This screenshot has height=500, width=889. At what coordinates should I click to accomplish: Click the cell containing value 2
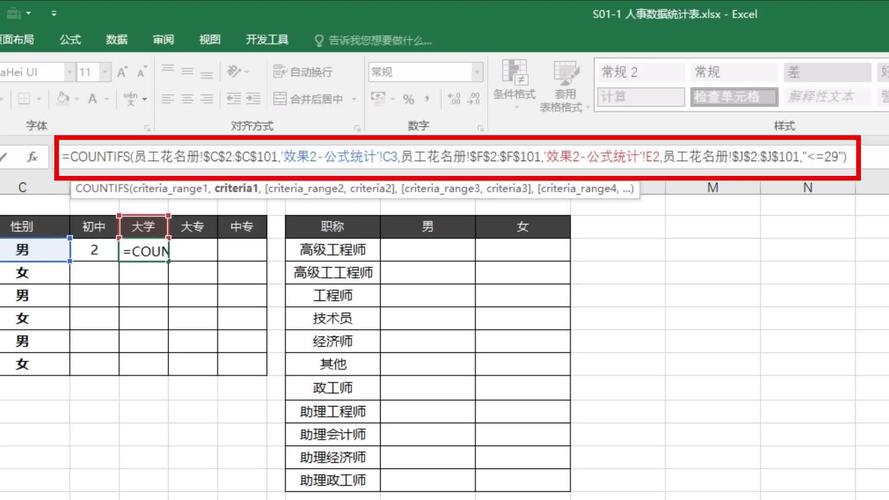click(x=94, y=250)
